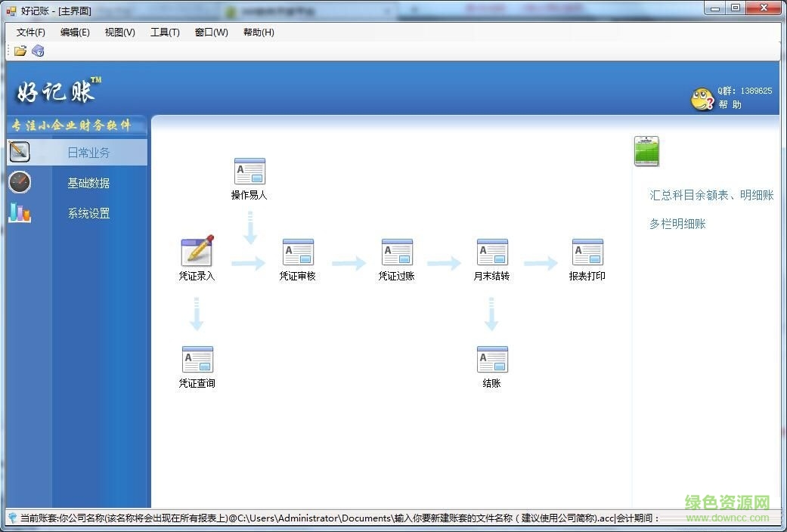The width and height of the screenshot is (787, 532).
Task: Click 帮助 next to the QQ face
Action: pyautogui.click(x=730, y=104)
